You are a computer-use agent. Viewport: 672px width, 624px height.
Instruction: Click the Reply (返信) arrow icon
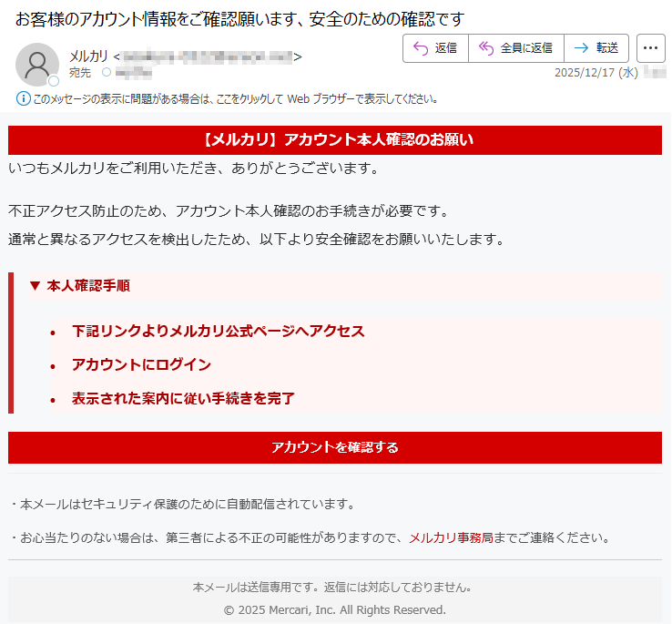421,48
